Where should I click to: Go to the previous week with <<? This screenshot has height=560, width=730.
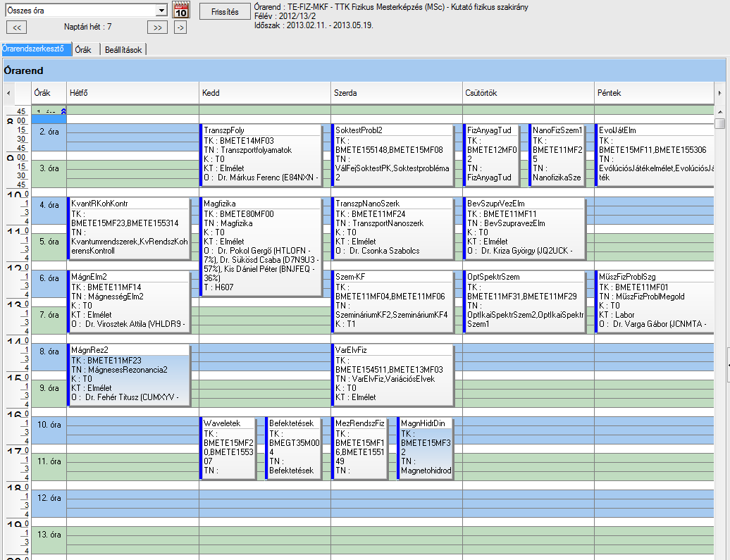[17, 27]
